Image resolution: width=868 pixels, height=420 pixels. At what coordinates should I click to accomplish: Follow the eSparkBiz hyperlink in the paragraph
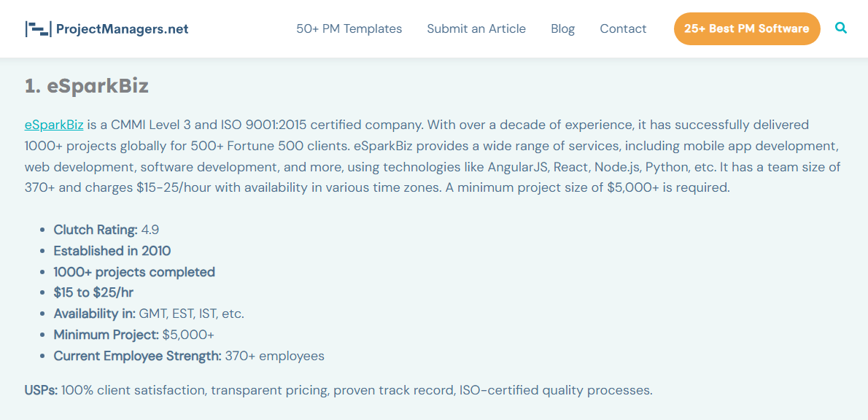click(54, 125)
